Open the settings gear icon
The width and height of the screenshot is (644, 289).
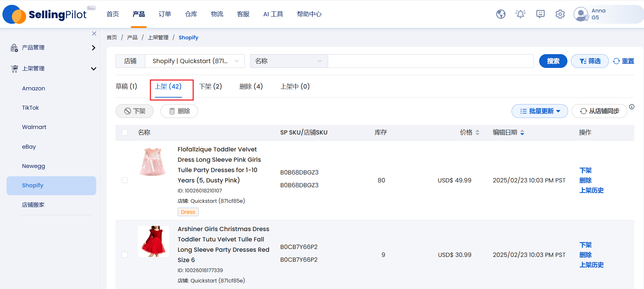click(x=560, y=14)
